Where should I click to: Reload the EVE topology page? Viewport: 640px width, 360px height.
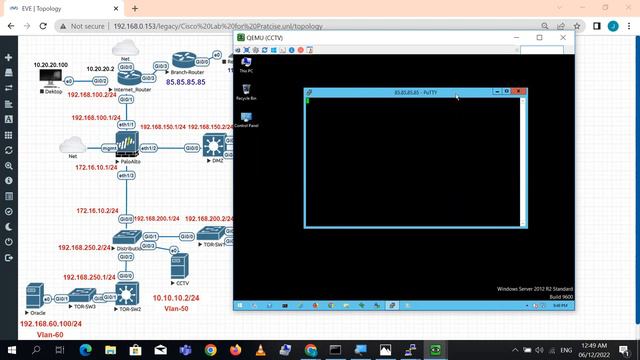(43, 26)
